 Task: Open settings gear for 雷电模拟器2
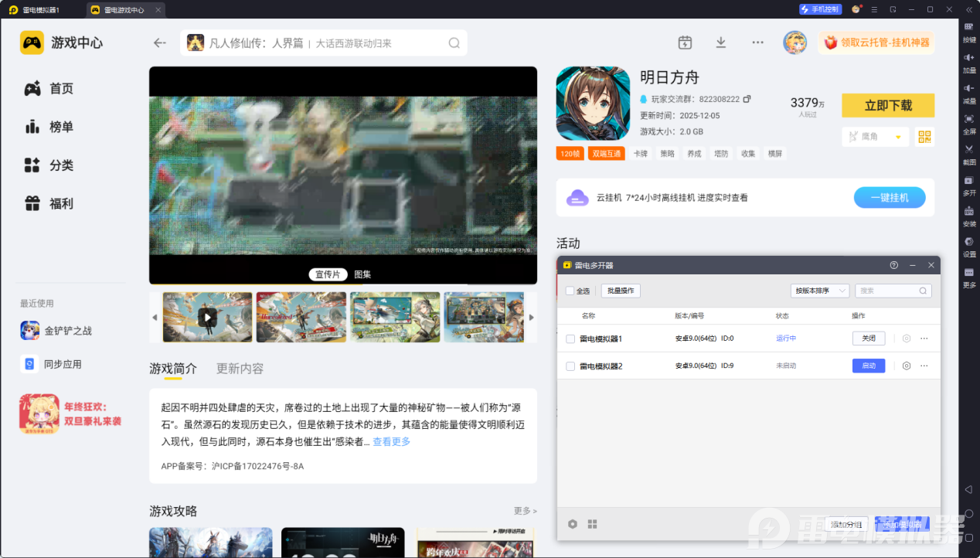[x=907, y=366]
